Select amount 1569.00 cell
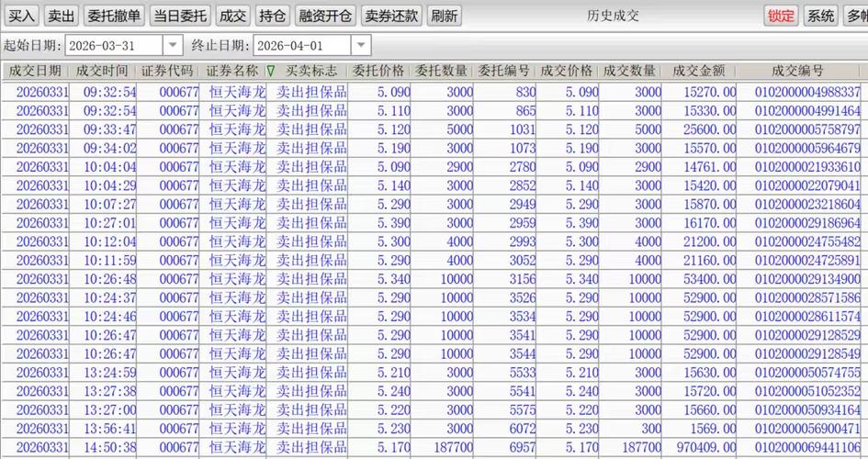 click(713, 429)
